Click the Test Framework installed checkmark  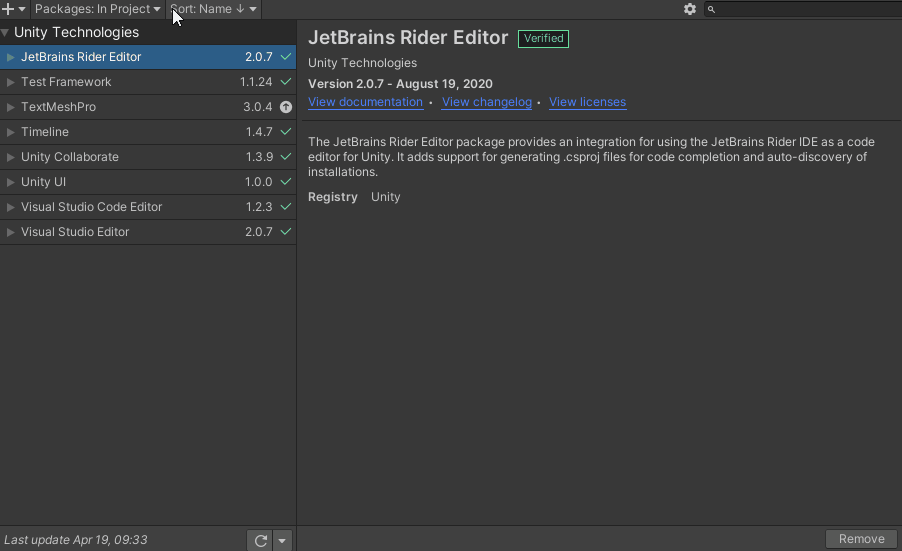tap(286, 82)
